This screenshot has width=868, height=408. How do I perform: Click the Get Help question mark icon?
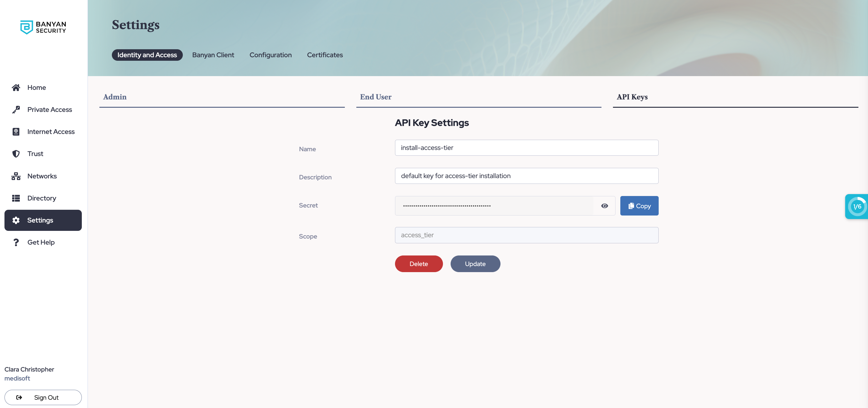(16, 242)
